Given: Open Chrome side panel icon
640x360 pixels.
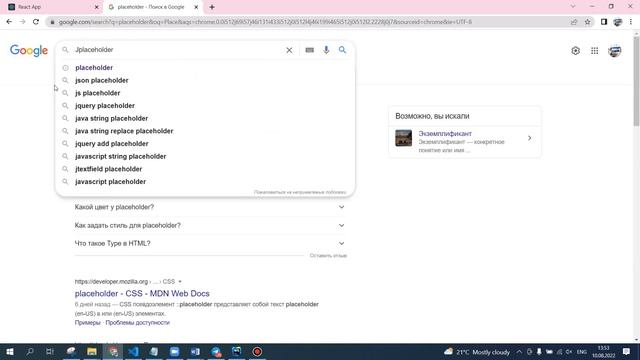Looking at the screenshot, I should [x=604, y=22].
